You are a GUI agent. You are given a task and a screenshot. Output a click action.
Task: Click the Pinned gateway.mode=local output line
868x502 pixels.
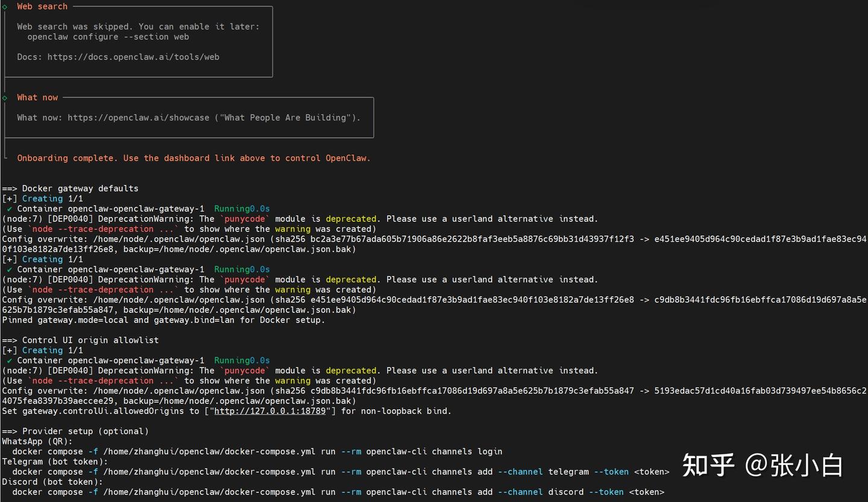[163, 320]
